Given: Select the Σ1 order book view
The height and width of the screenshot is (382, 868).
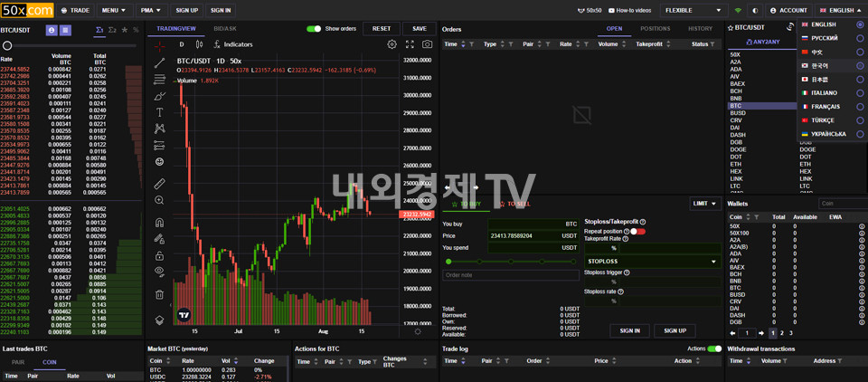Looking at the screenshot, I should tap(99, 30).
